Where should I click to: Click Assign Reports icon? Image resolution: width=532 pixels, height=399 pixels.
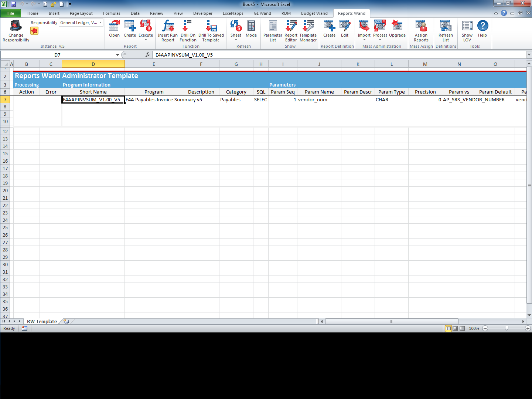point(421,26)
